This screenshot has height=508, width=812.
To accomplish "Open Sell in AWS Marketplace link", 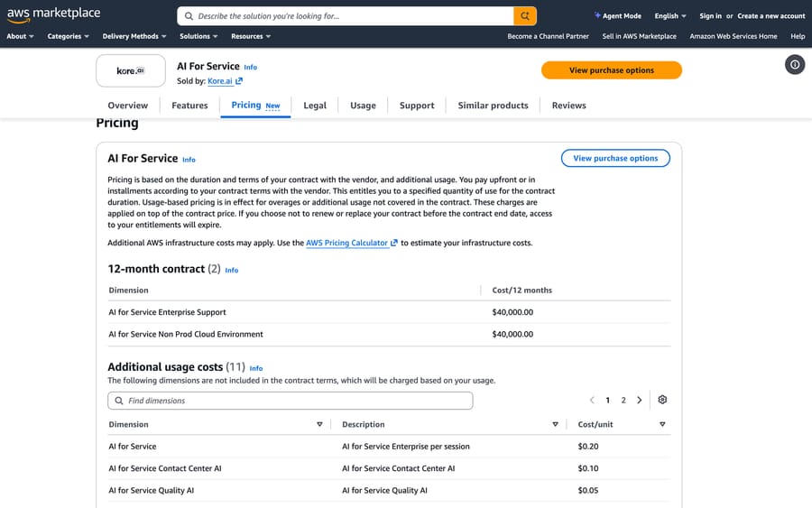I will [x=639, y=36].
